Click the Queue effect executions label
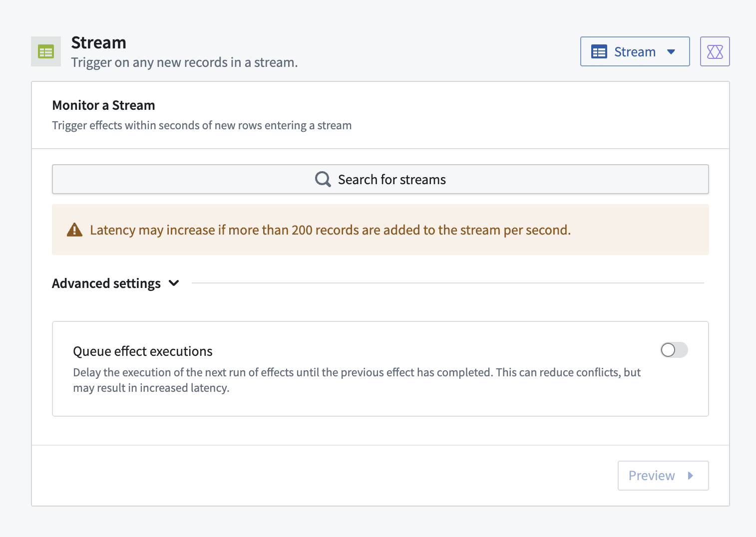756x537 pixels. pyautogui.click(x=143, y=351)
